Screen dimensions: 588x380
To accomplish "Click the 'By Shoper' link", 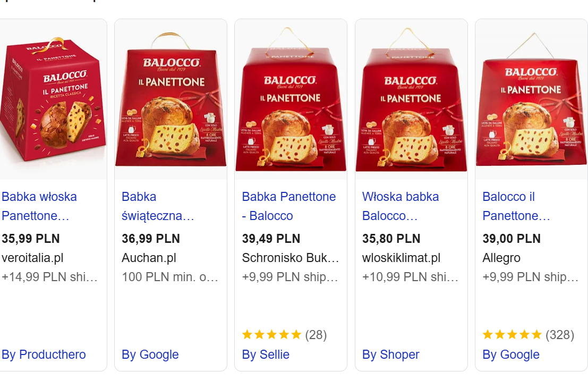I will click(x=390, y=354).
